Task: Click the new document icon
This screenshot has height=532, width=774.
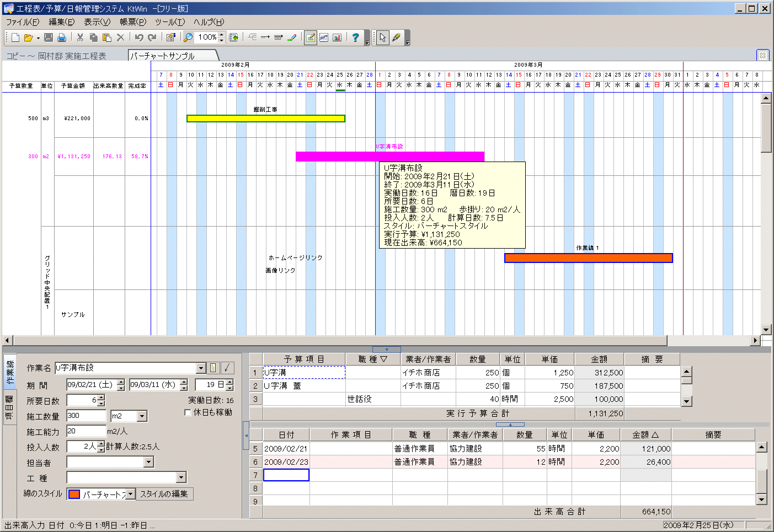Action: click(x=15, y=37)
